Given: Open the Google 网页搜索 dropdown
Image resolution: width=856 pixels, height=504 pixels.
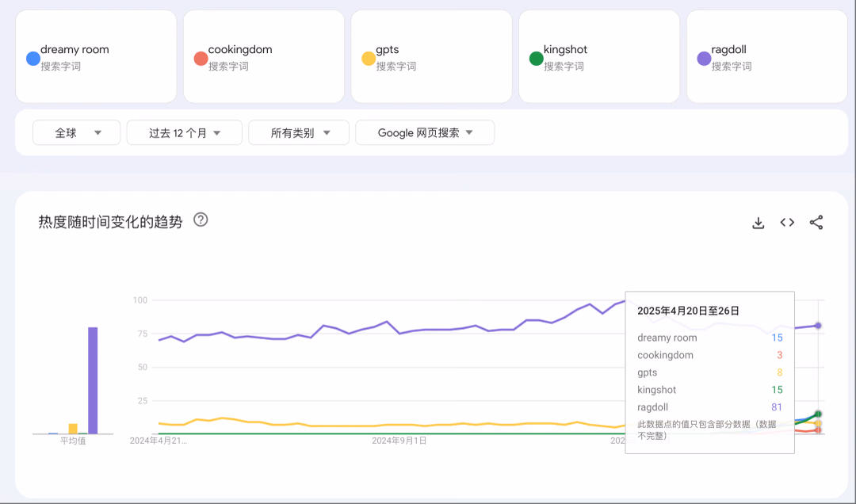Looking at the screenshot, I should tap(425, 132).
